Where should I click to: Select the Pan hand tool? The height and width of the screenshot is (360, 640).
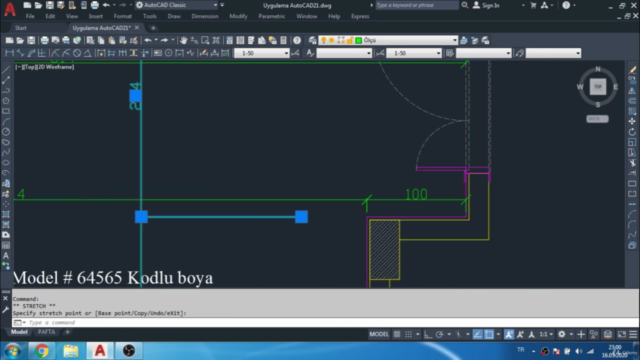click(x=184, y=40)
